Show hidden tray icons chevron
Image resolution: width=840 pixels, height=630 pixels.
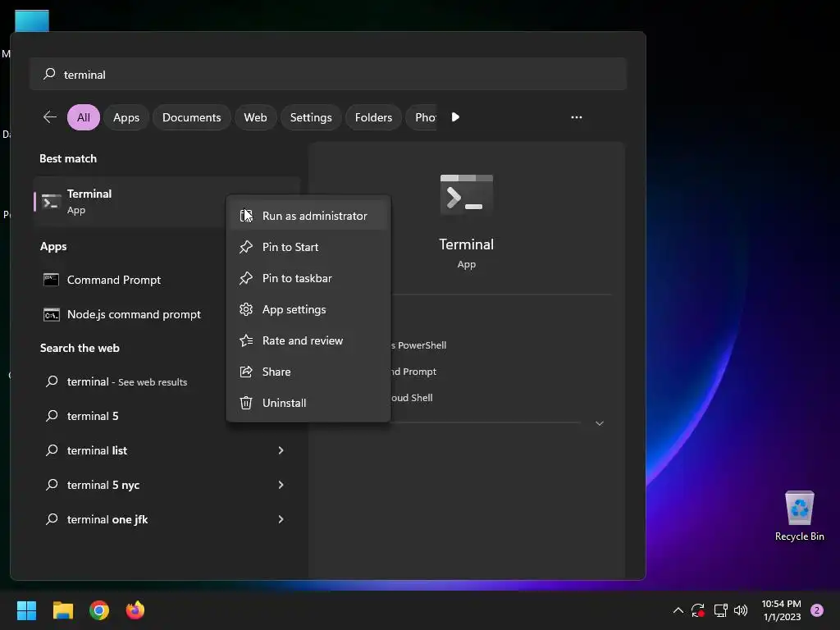pos(678,610)
